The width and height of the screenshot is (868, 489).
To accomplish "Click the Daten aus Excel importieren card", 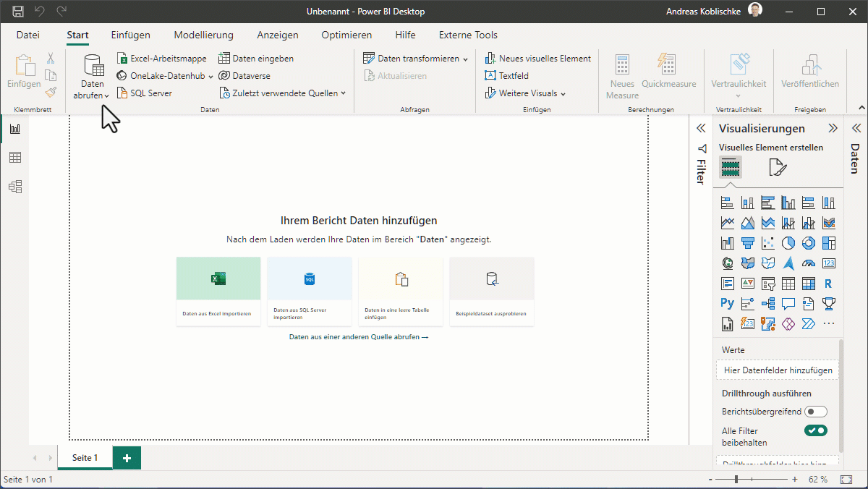I will [x=218, y=291].
